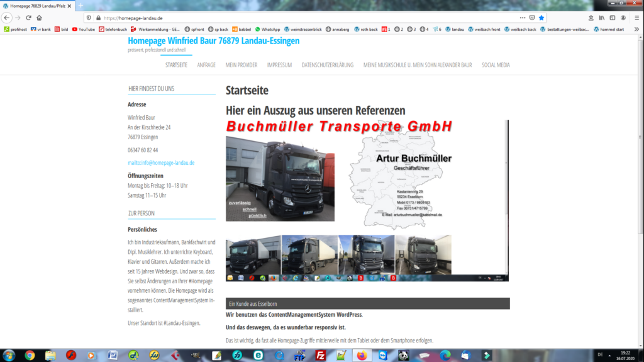
Task: Open the Social Media menu item
Action: tap(496, 65)
